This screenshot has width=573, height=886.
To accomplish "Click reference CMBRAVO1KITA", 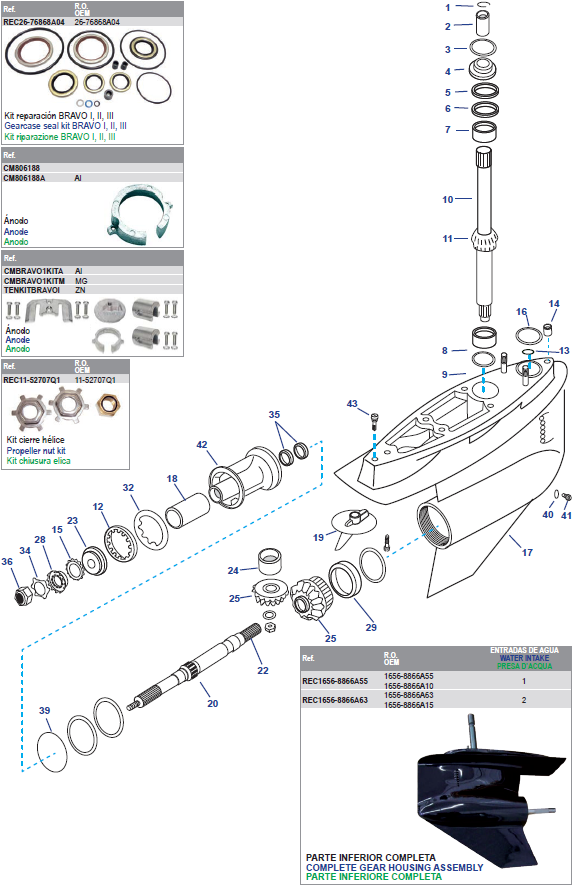I will pyautogui.click(x=33, y=271).
